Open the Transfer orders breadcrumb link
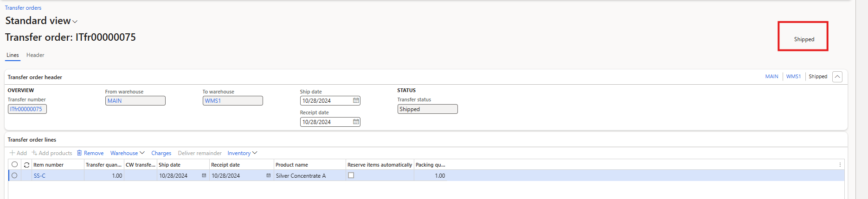The image size is (868, 199). click(23, 8)
